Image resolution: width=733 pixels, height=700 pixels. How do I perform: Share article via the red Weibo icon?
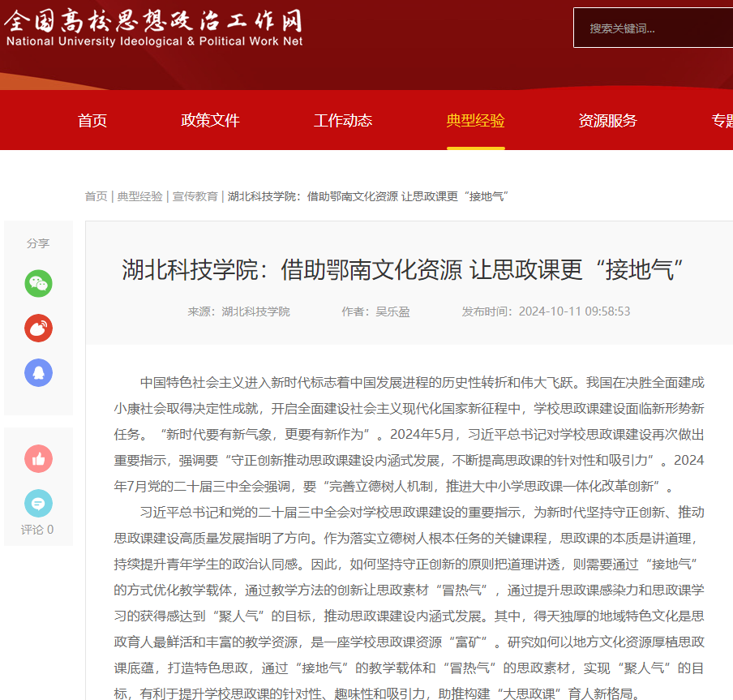click(38, 328)
